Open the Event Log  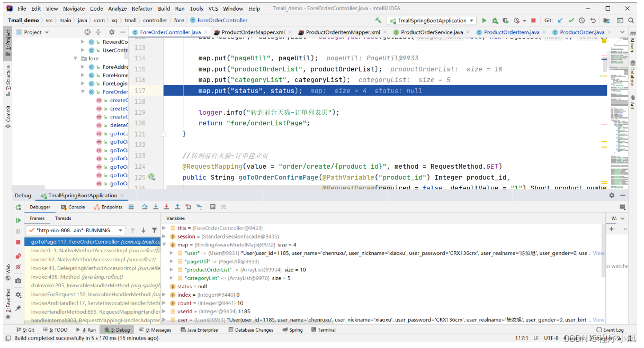coord(610,330)
